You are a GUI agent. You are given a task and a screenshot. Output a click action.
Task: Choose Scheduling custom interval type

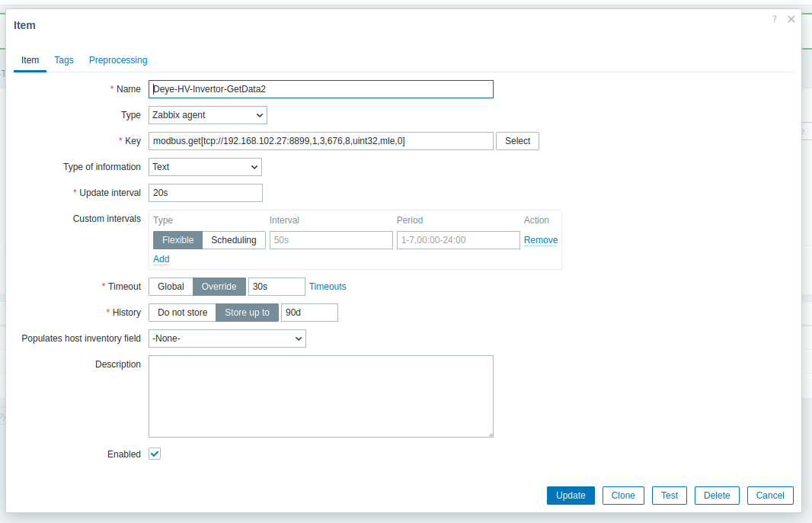point(234,240)
